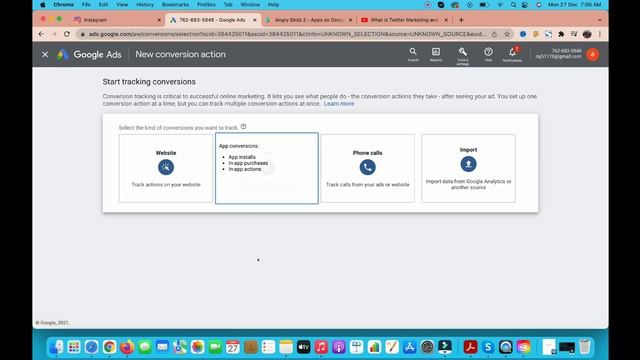Close the Instagram tab
The height and width of the screenshot is (360, 640).
pos(159,20)
